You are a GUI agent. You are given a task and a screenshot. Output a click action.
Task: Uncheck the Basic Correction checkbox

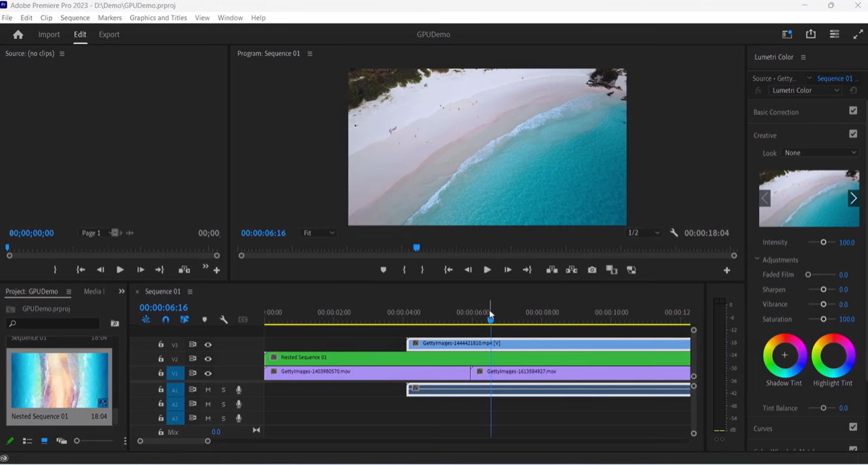853,111
